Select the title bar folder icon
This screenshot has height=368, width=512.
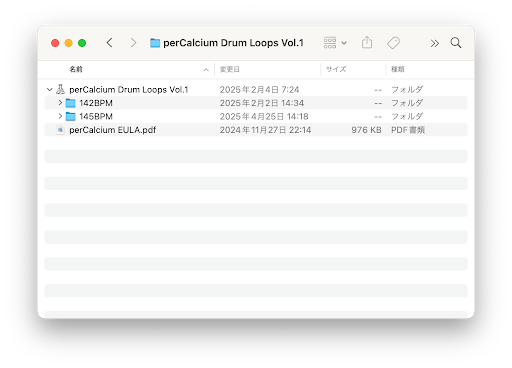155,43
